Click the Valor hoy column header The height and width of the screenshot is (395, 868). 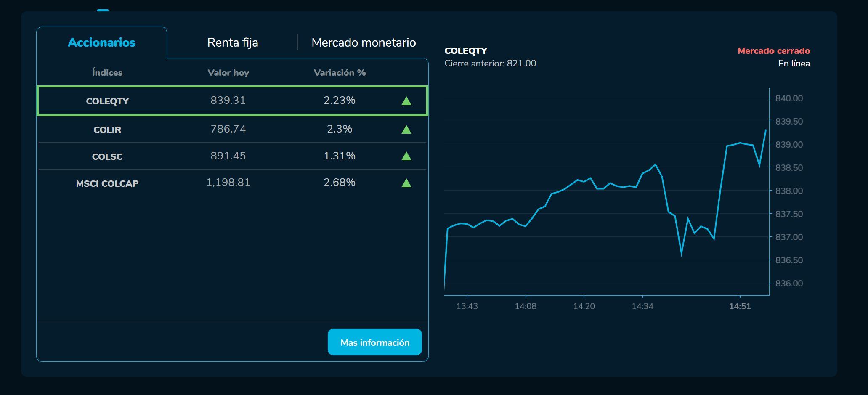(x=228, y=73)
